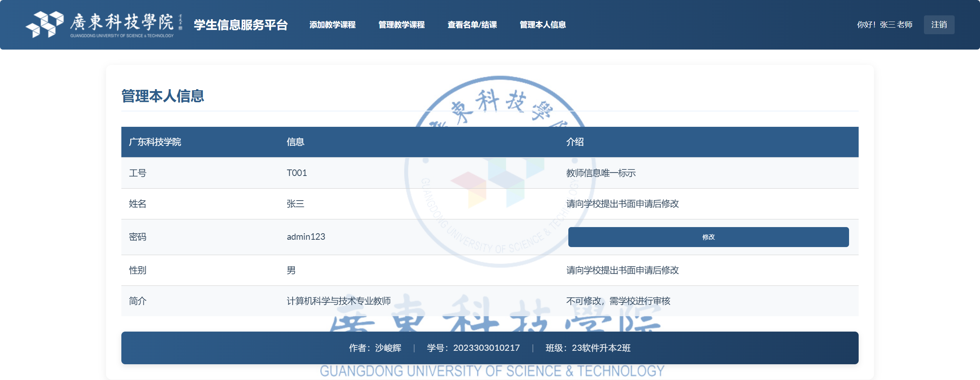The width and height of the screenshot is (980, 380).
Task: Click the 信息 column header
Action: point(295,142)
